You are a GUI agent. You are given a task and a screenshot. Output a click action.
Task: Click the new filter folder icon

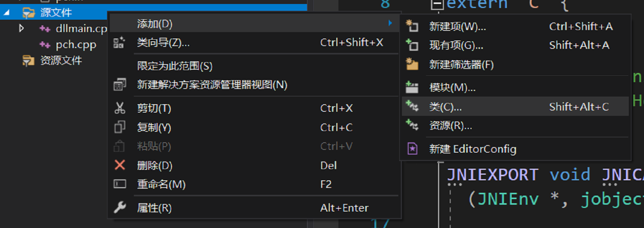(412, 65)
